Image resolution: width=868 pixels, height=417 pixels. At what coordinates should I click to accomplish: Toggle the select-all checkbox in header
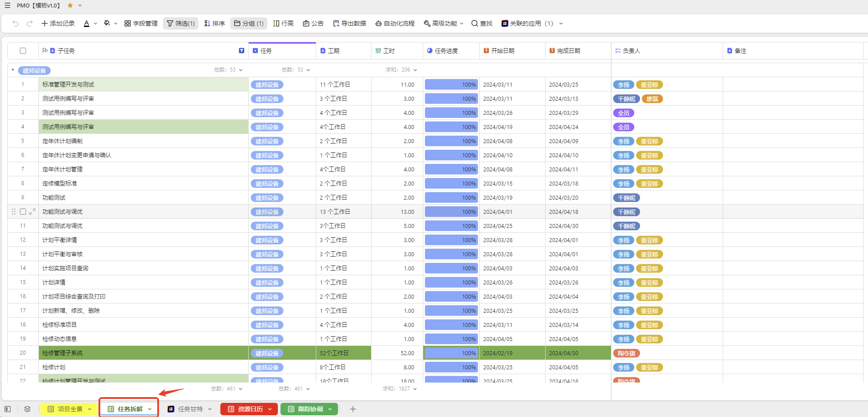coord(23,51)
